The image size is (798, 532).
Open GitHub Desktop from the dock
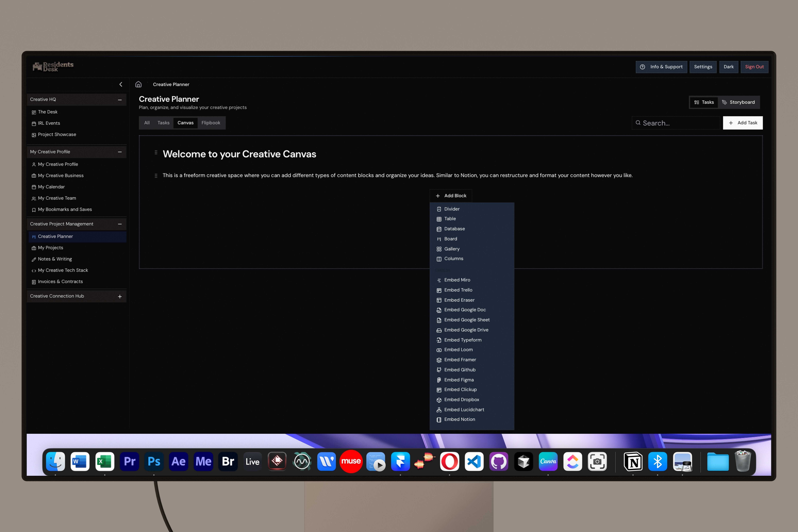click(499, 461)
